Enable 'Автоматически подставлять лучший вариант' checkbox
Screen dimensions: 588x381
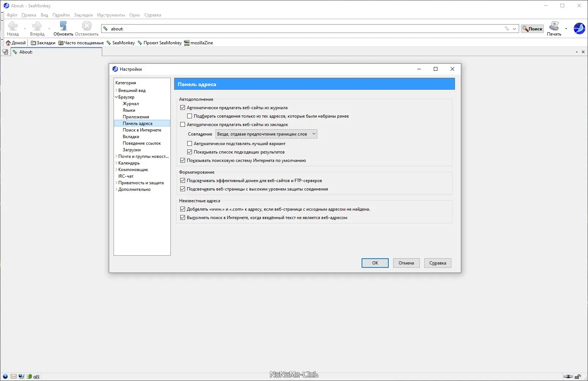click(190, 144)
